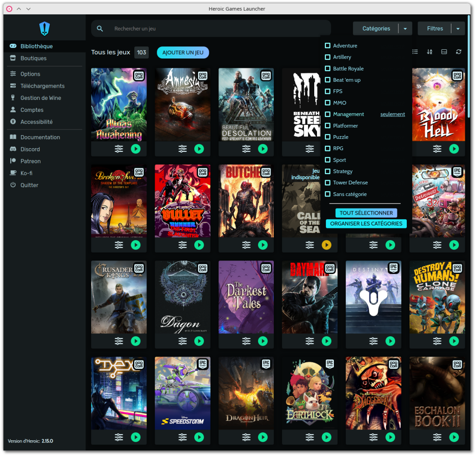476x456 pixels.
Task: Toggle the recent games strip icon
Action: [444, 52]
